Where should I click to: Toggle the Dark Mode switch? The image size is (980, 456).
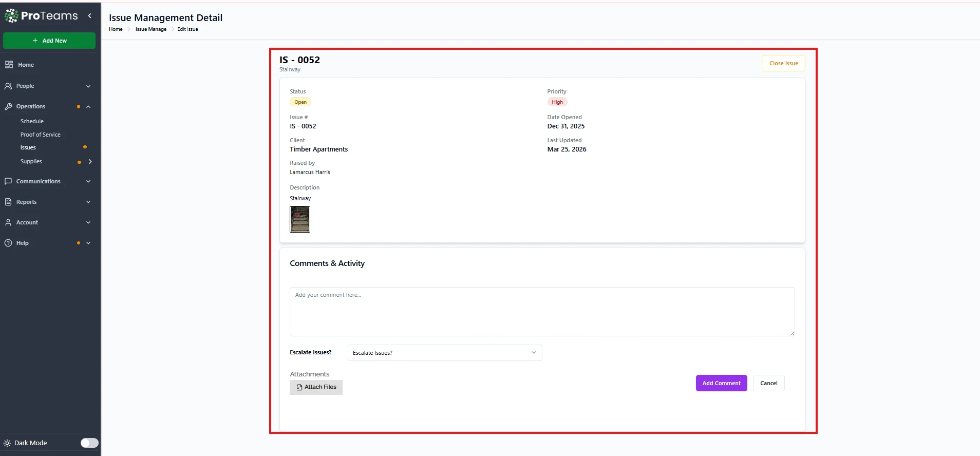tap(89, 443)
